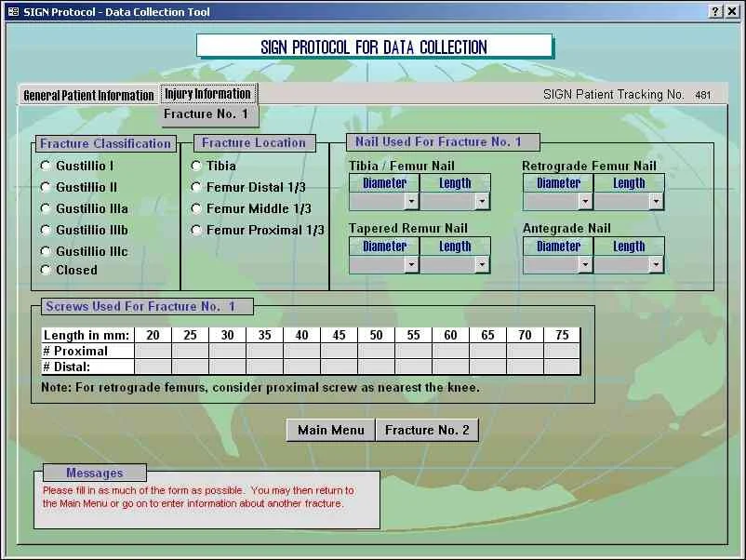The image size is (746, 560).
Task: Click Distal screw count field under 50 mm
Action: point(377,367)
